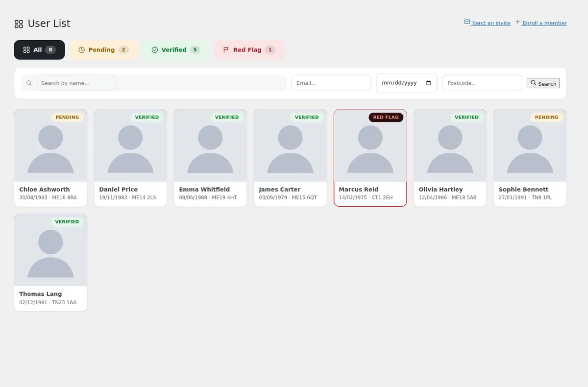This screenshot has width=588, height=387.
Task: Click the text '12/04/1986 · ME18 5AB'
Action: [447, 198]
